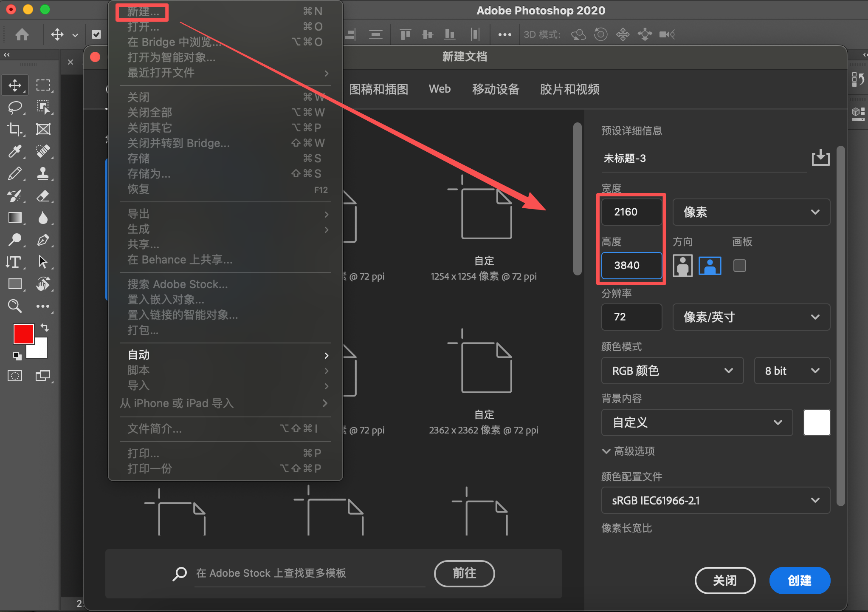Open the History panel icon
Viewport: 868px width, 612px height.
click(x=858, y=79)
